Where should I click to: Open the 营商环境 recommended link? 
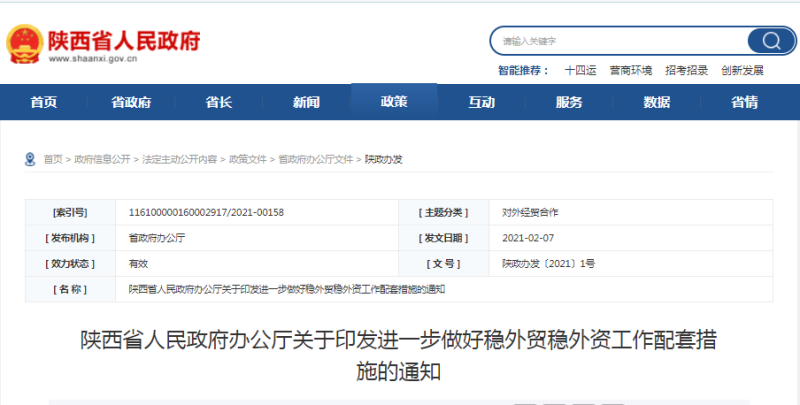630,70
